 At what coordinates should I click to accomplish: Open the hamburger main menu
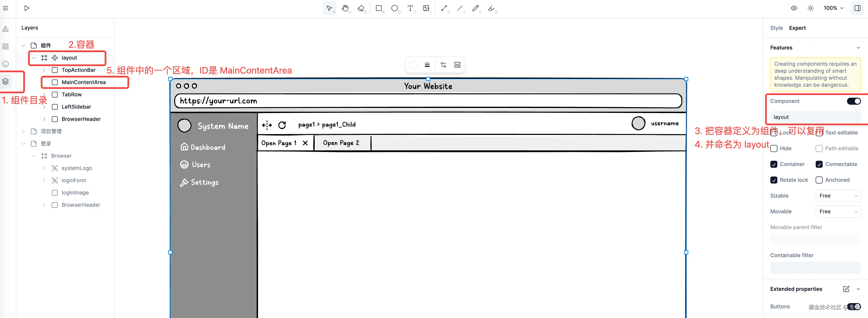[6, 8]
